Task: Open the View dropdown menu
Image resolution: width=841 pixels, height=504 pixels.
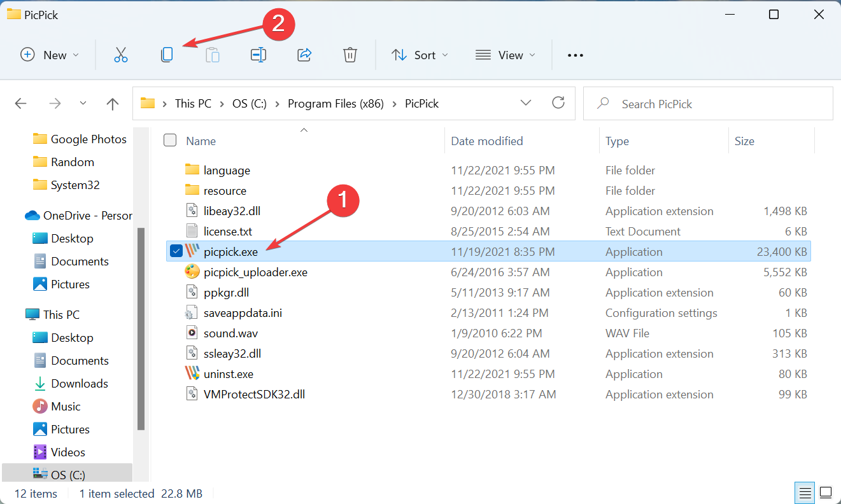Action: coord(505,55)
